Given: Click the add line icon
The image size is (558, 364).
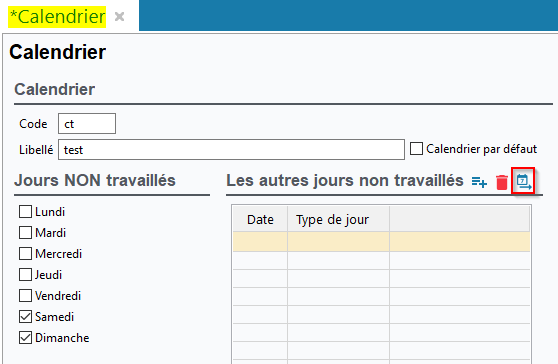Looking at the screenshot, I should pos(479,182).
